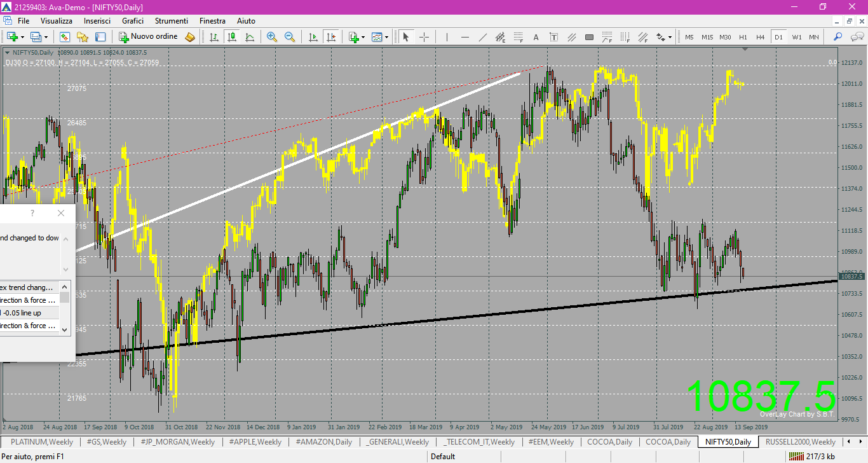
Task: Toggle chart auto scroll
Action: point(313,37)
